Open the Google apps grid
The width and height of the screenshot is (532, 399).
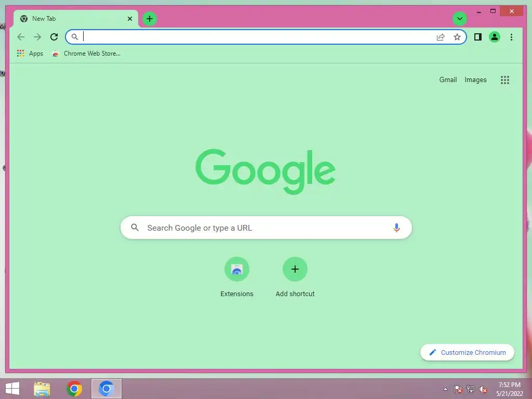point(505,79)
